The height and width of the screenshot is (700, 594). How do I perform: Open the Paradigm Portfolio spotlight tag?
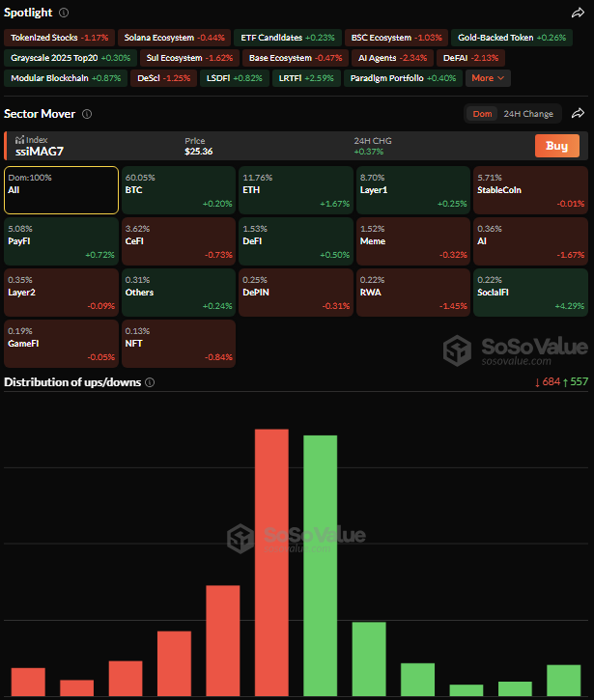403,78
